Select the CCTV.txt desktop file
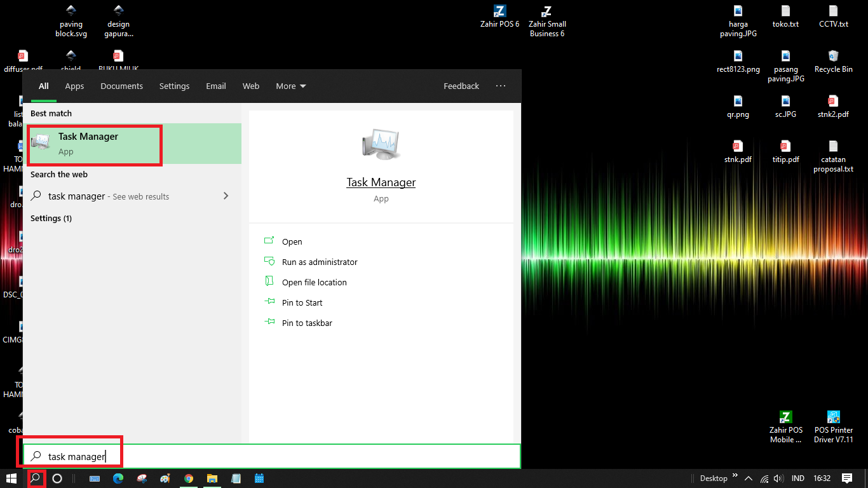The width and height of the screenshot is (868, 488). coord(833,17)
